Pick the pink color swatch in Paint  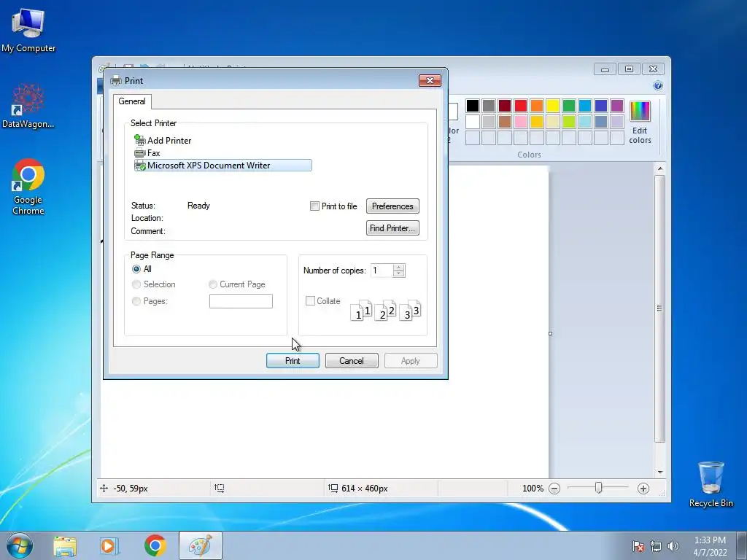click(x=521, y=122)
